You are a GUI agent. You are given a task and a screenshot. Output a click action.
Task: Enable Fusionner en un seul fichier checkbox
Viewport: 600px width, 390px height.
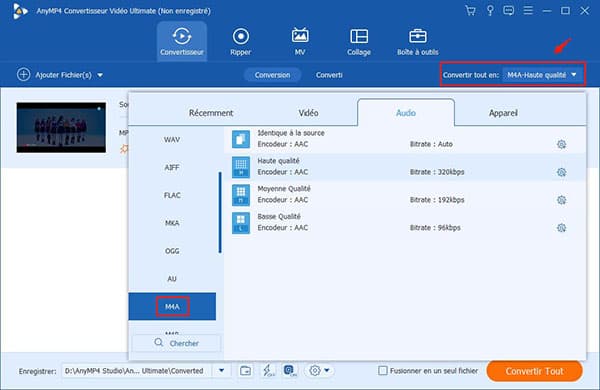tap(383, 370)
